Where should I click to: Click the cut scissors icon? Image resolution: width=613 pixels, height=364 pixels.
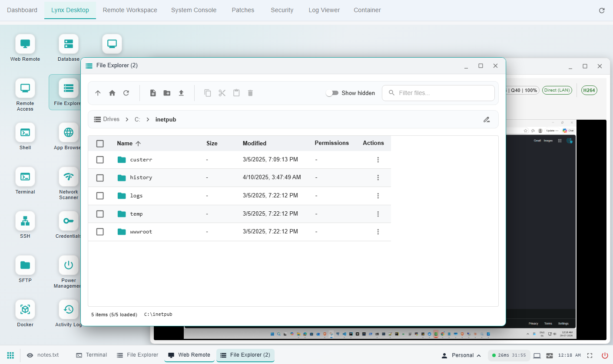point(222,93)
